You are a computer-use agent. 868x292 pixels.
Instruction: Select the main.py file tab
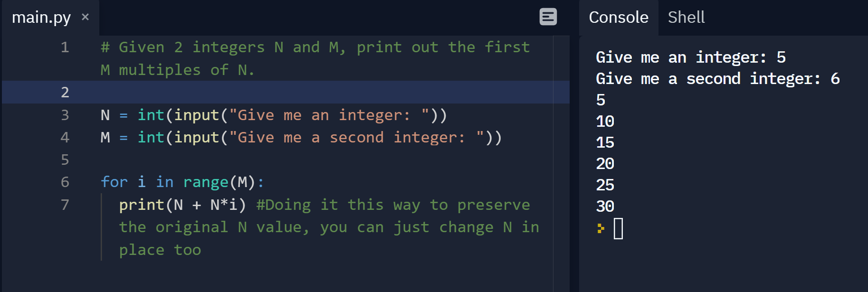[x=41, y=18]
